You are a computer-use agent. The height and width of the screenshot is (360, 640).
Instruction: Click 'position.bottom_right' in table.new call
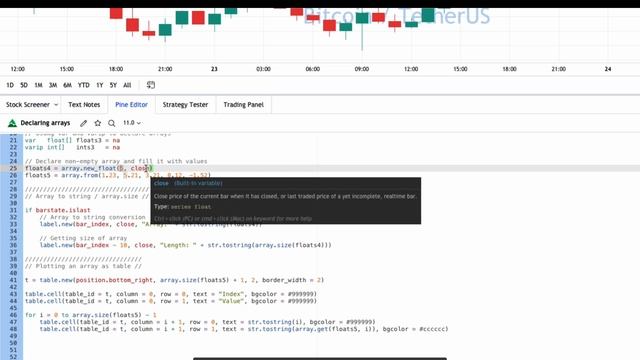[x=114, y=280]
